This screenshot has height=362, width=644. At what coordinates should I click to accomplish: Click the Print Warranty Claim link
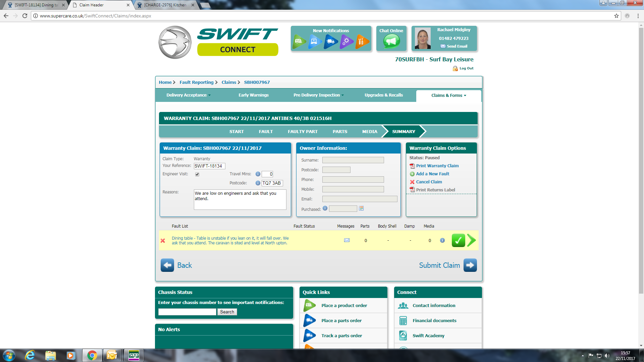pos(437,166)
